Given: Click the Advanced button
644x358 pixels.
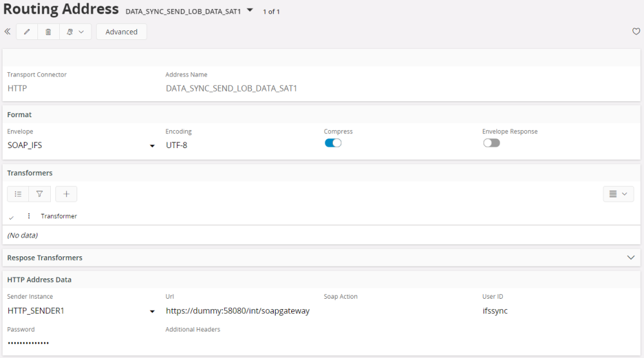Looking at the screenshot, I should [121, 32].
